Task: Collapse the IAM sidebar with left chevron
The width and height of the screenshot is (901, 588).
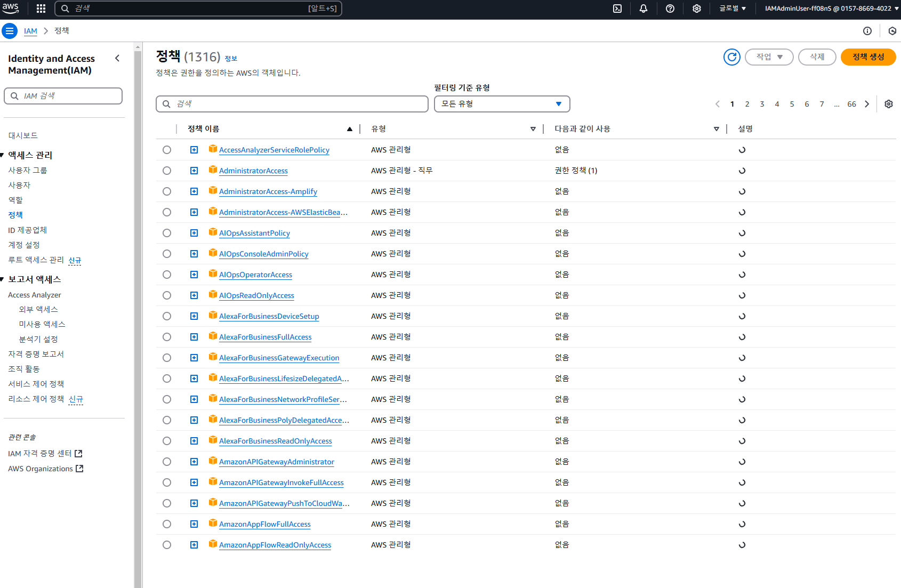Action: tap(117, 58)
